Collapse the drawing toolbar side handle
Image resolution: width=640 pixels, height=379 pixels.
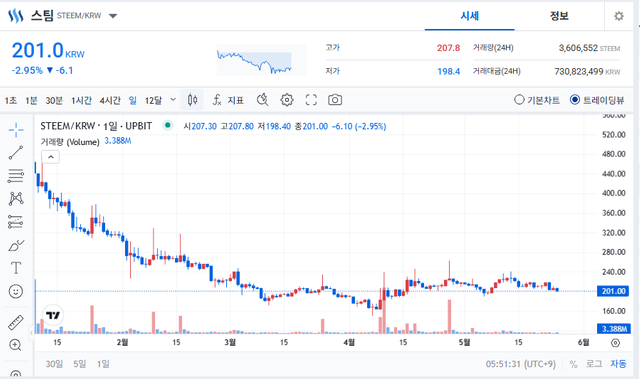[x=31, y=333]
